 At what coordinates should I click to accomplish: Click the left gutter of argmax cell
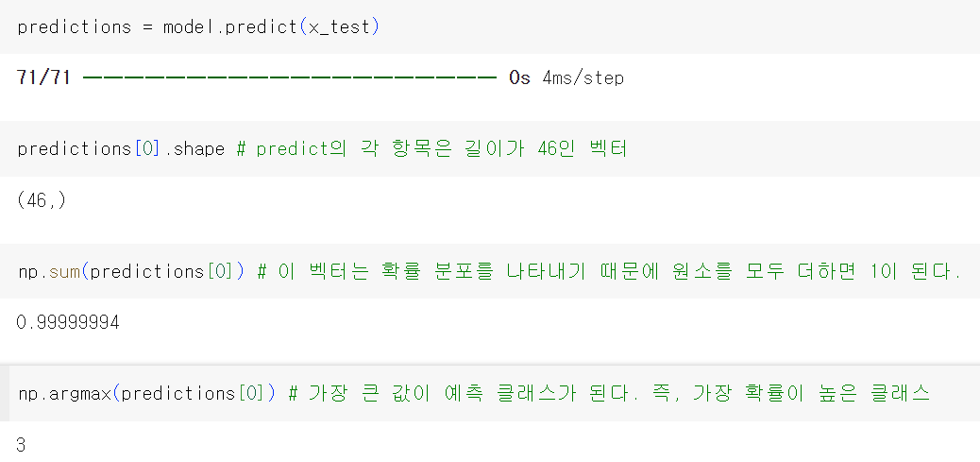[5, 393]
